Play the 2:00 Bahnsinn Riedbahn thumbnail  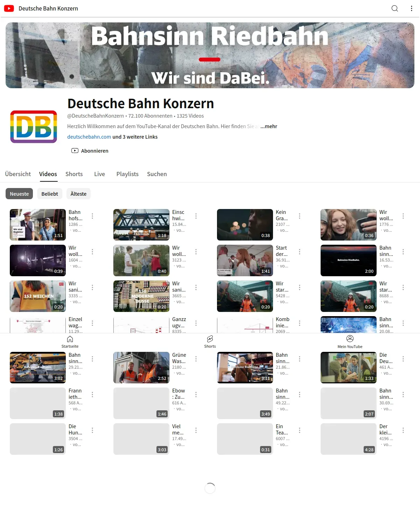349,260
